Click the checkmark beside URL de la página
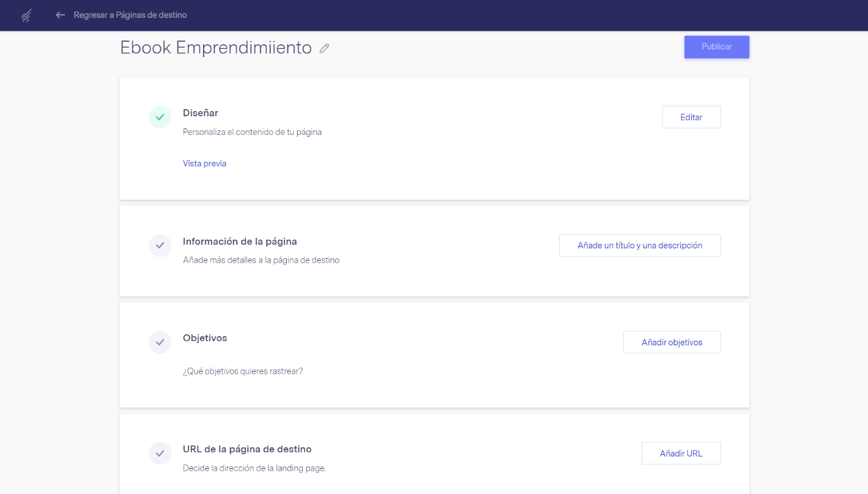 [160, 453]
